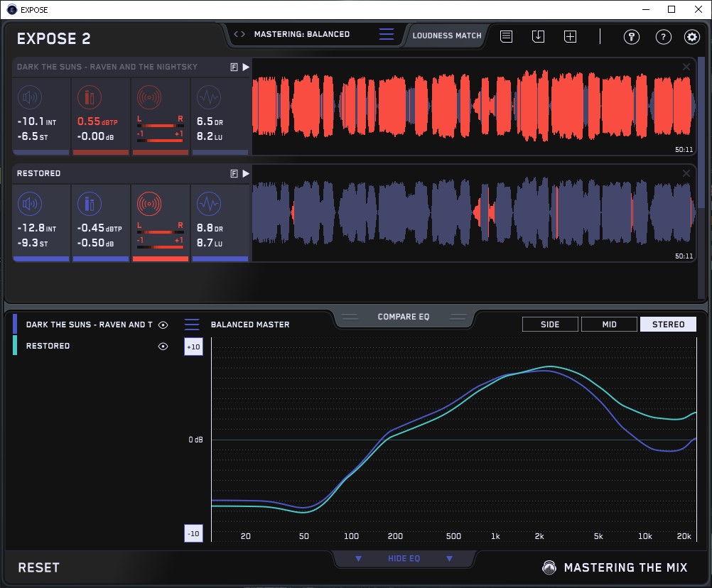Open the Mastering: Balanced preset list menu
The height and width of the screenshot is (588, 712).
pyautogui.click(x=386, y=34)
